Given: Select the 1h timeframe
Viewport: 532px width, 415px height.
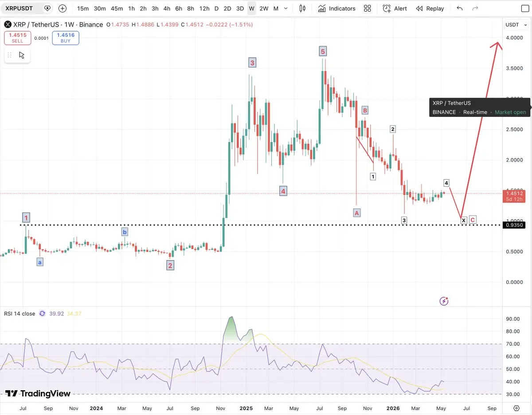Looking at the screenshot, I should coord(132,8).
